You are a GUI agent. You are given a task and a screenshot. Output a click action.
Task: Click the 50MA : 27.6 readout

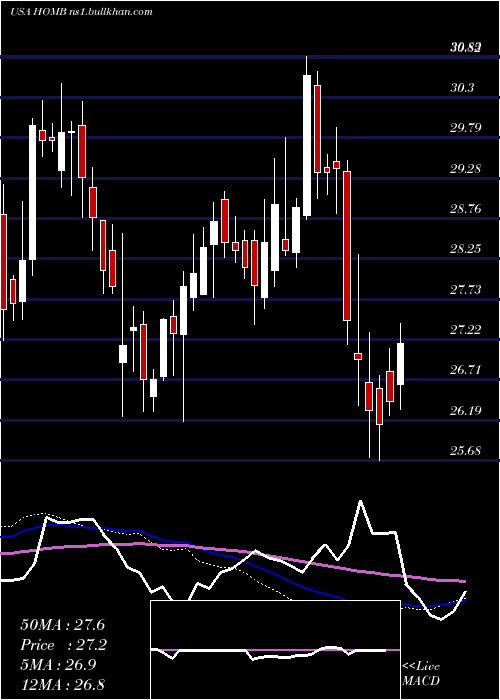coord(62,624)
